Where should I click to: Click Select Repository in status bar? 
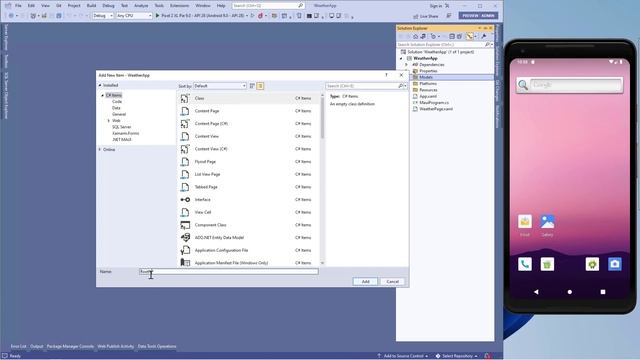point(456,356)
